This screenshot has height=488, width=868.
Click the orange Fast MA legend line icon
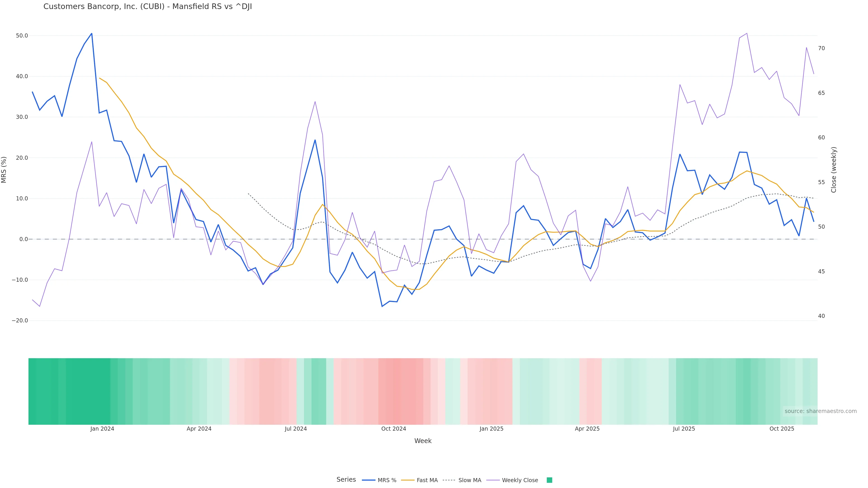tap(408, 480)
